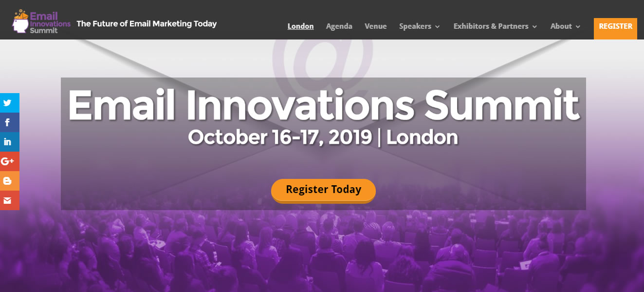Click the Email Innovations Summit logo
Image resolution: width=644 pixels, height=292 pixels.
41,21
